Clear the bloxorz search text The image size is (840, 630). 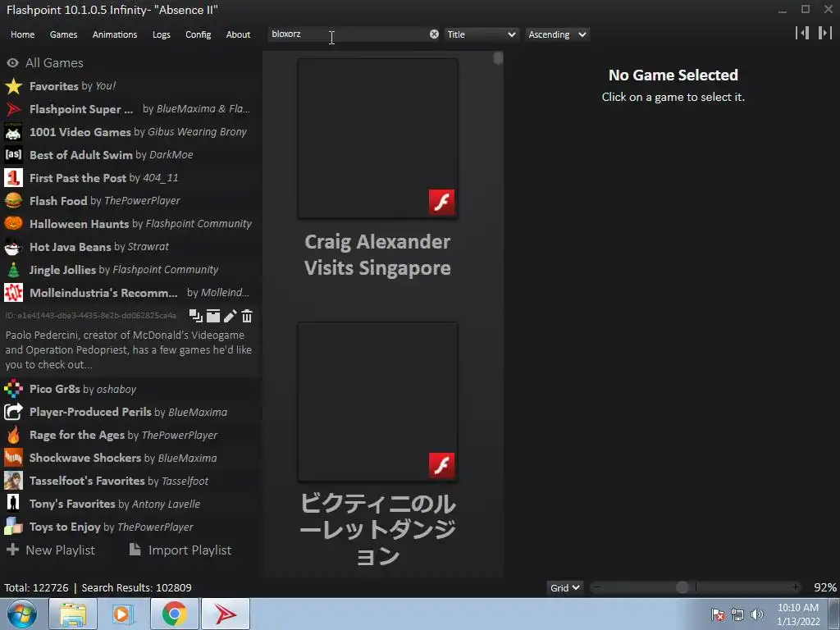(434, 34)
